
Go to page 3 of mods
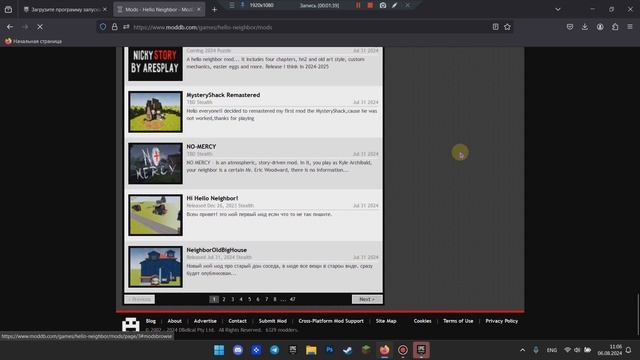(x=233, y=299)
